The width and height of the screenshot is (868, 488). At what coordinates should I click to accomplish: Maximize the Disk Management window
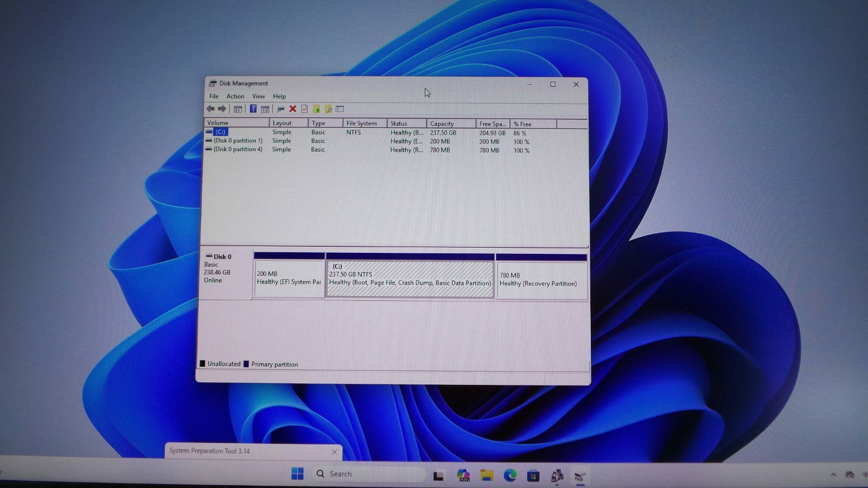[553, 84]
